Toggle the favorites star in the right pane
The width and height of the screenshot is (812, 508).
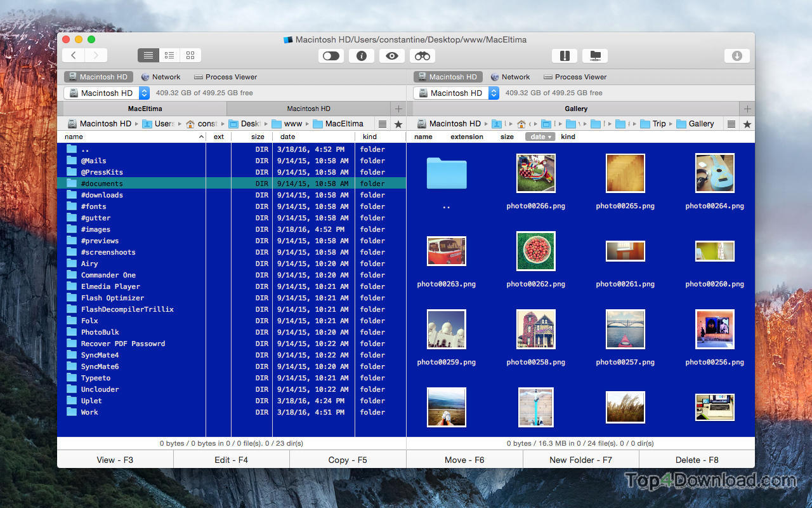[x=747, y=123]
